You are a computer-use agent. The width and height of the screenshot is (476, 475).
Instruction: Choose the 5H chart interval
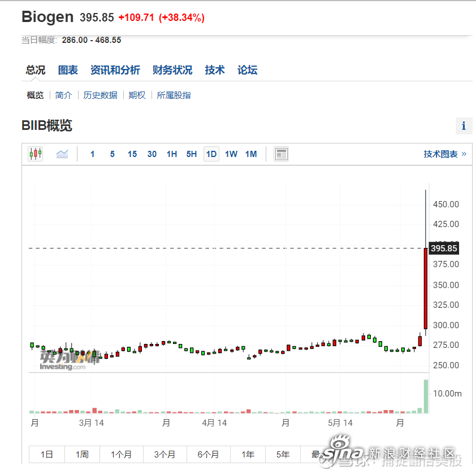(x=192, y=154)
